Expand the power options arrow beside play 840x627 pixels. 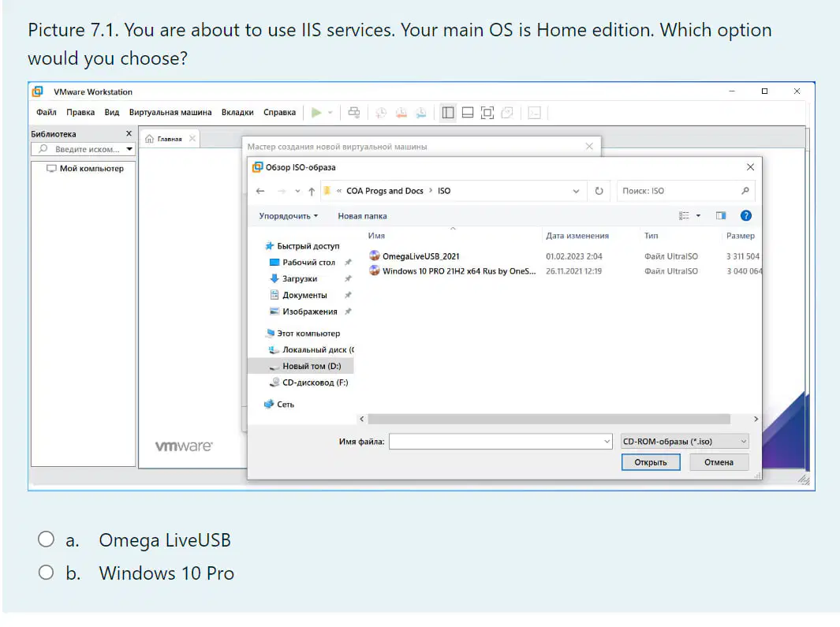point(330,113)
